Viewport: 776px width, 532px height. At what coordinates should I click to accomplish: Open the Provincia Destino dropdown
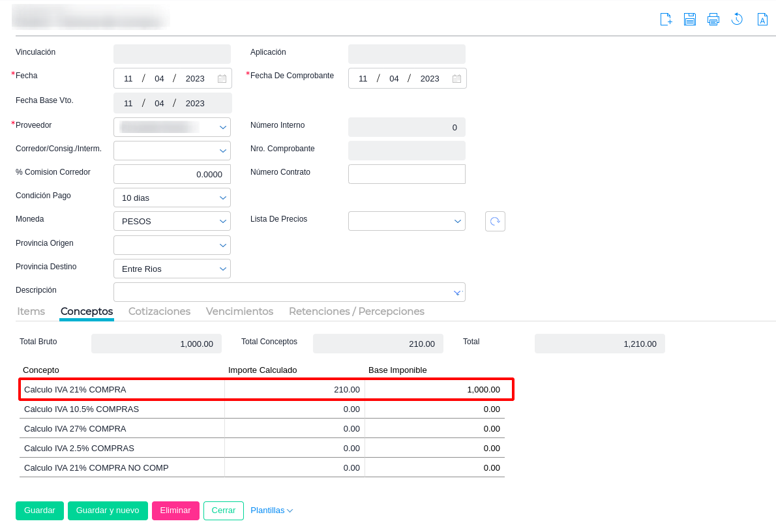(x=223, y=269)
